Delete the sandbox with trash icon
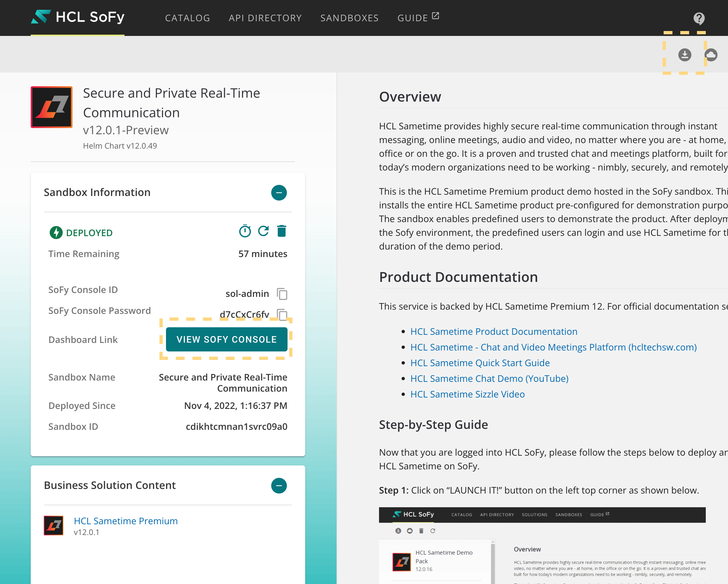The height and width of the screenshot is (584, 728). tap(282, 231)
